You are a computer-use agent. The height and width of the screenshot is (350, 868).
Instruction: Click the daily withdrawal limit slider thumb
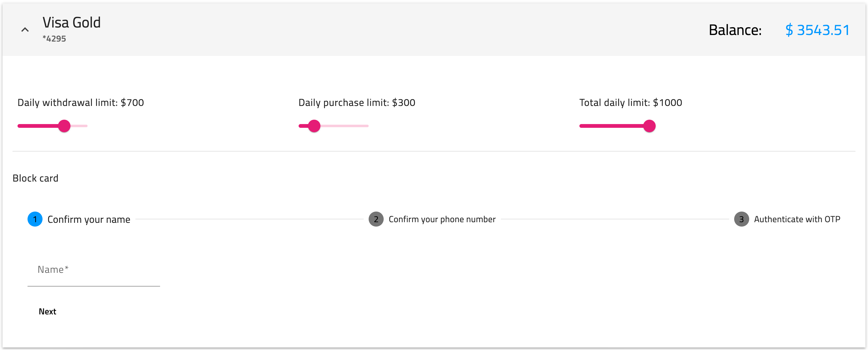64,126
